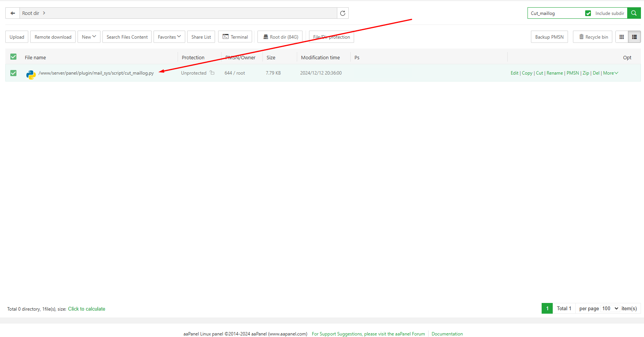Switch to grid icon view
The image size is (644, 337).
click(621, 37)
